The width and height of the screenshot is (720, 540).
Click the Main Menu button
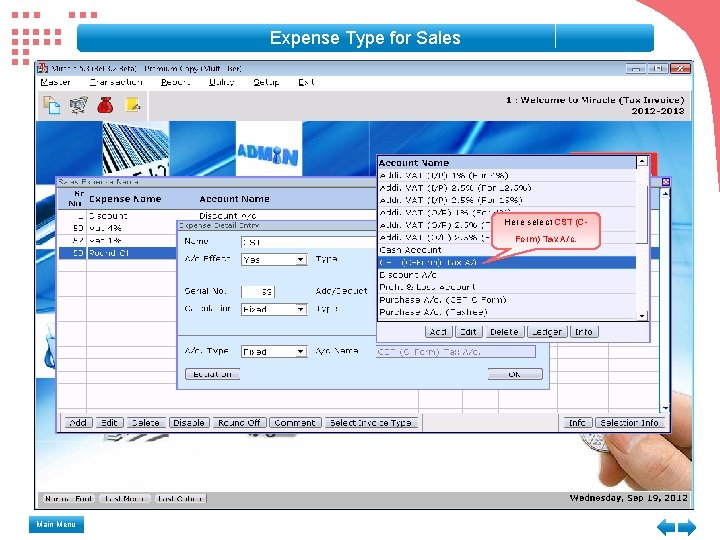[x=56, y=524]
